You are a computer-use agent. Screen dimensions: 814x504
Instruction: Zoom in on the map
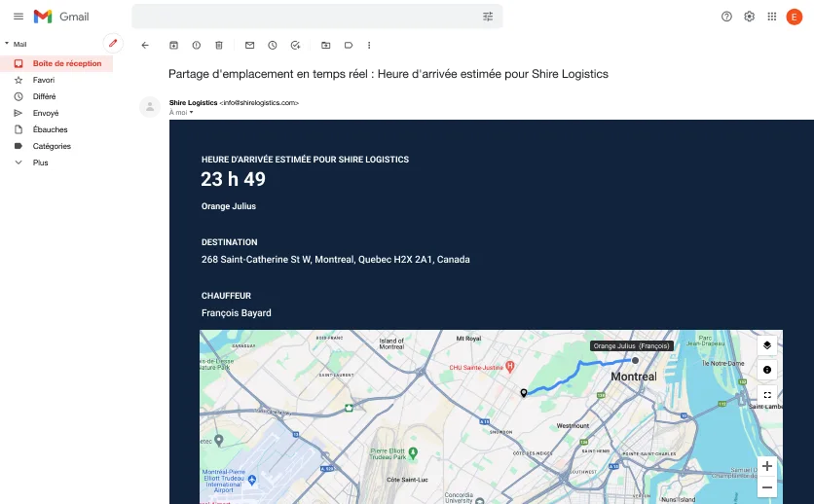tap(767, 466)
